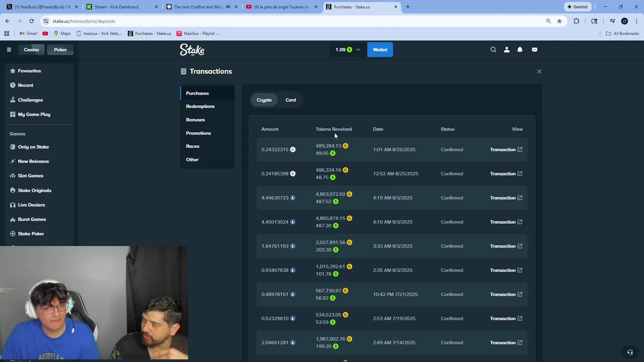Image resolution: width=644 pixels, height=362 pixels.
Task: Open a new browser tab
Action: (x=408, y=7)
